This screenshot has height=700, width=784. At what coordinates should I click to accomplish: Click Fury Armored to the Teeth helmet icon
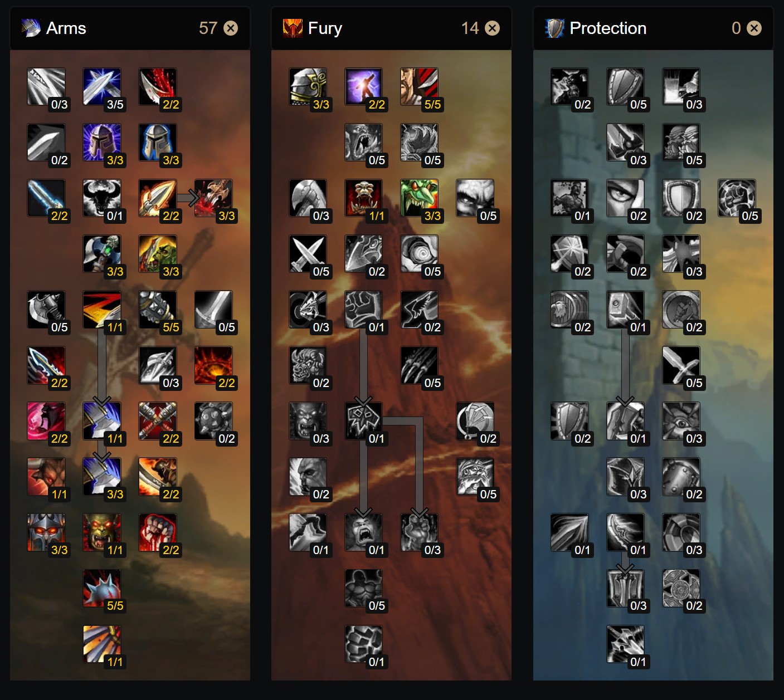tap(308, 87)
